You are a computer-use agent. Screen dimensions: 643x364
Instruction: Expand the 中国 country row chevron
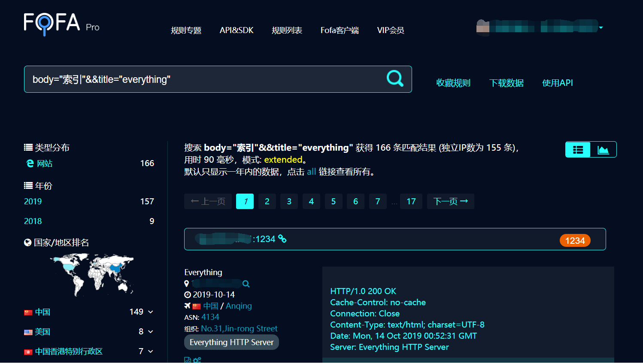pyautogui.click(x=151, y=312)
